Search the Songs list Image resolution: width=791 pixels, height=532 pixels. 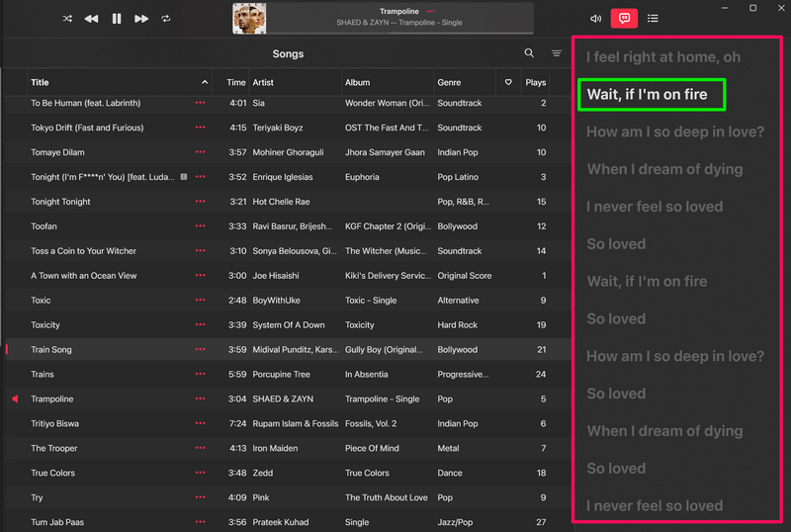pos(529,53)
